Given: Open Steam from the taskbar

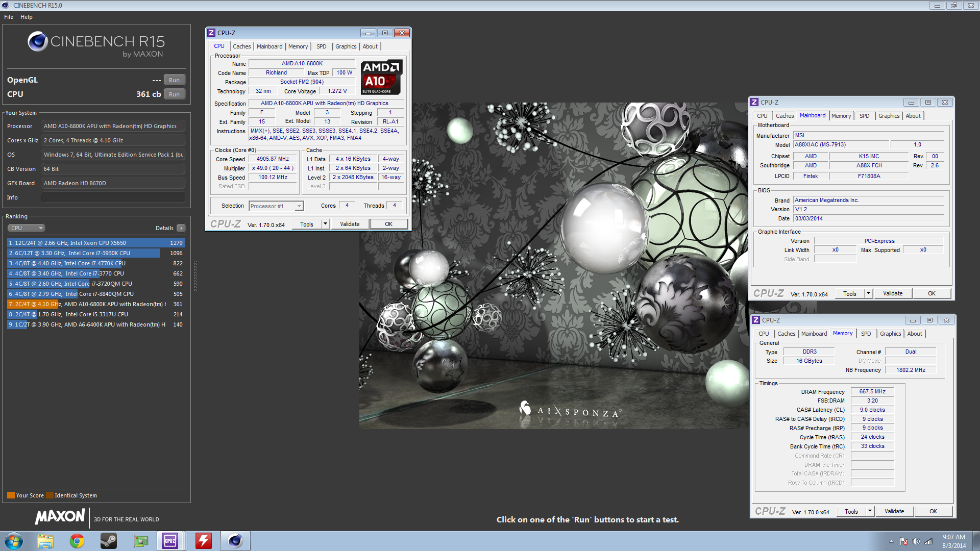Looking at the screenshot, I should (109, 541).
